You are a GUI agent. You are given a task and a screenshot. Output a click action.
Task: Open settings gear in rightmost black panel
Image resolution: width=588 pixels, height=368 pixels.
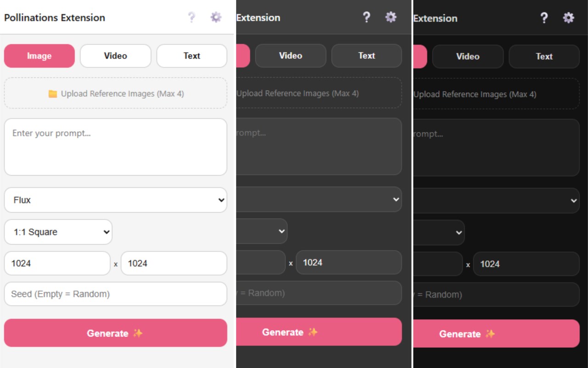pos(569,18)
